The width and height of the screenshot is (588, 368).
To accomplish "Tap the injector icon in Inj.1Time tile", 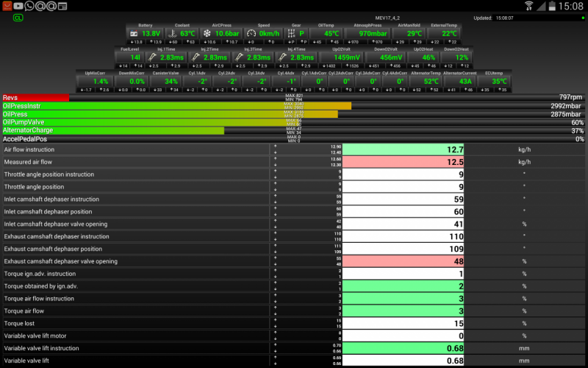I will [152, 57].
